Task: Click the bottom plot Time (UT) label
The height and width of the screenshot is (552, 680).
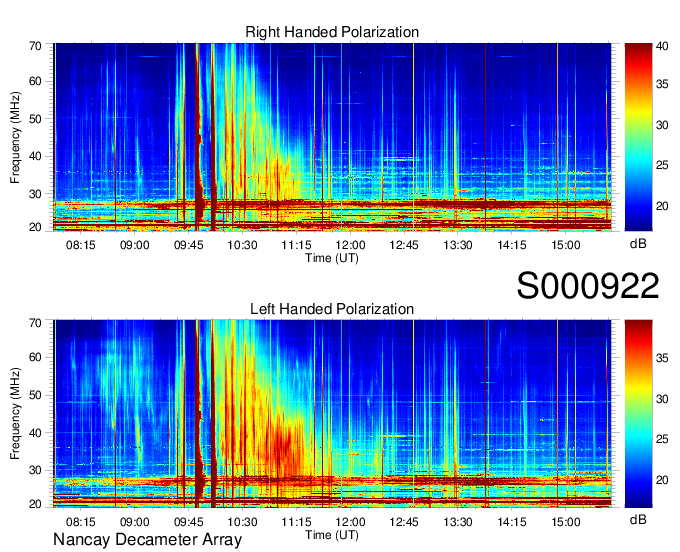Action: [332, 535]
